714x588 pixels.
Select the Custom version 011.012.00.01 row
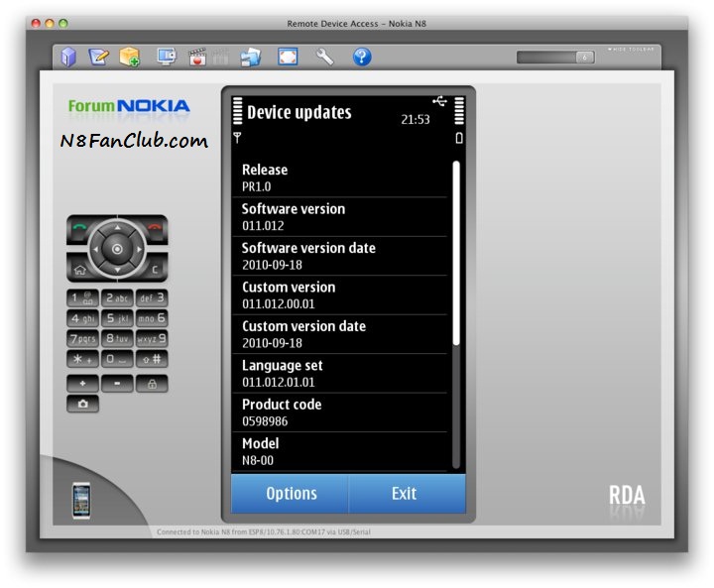pyautogui.click(x=340, y=295)
